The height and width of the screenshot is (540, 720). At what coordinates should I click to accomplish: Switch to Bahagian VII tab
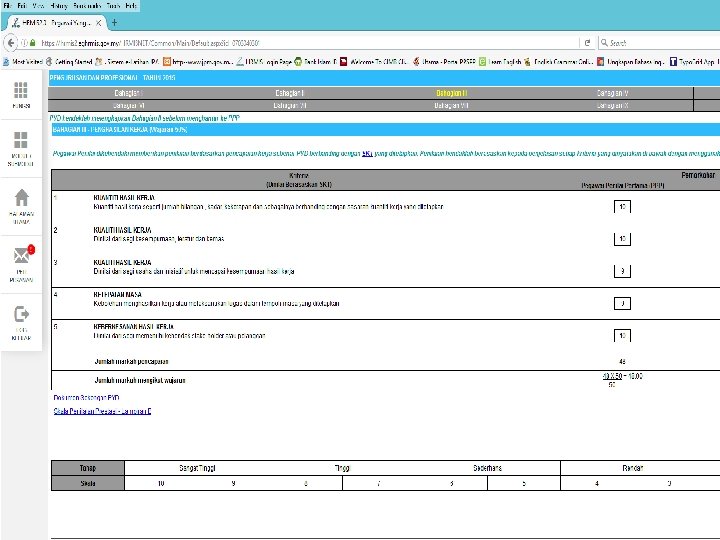pos(290,106)
